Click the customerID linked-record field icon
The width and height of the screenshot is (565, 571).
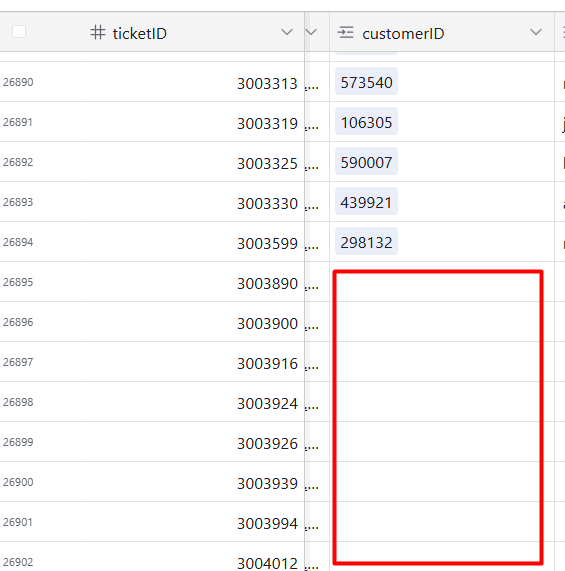(x=345, y=32)
